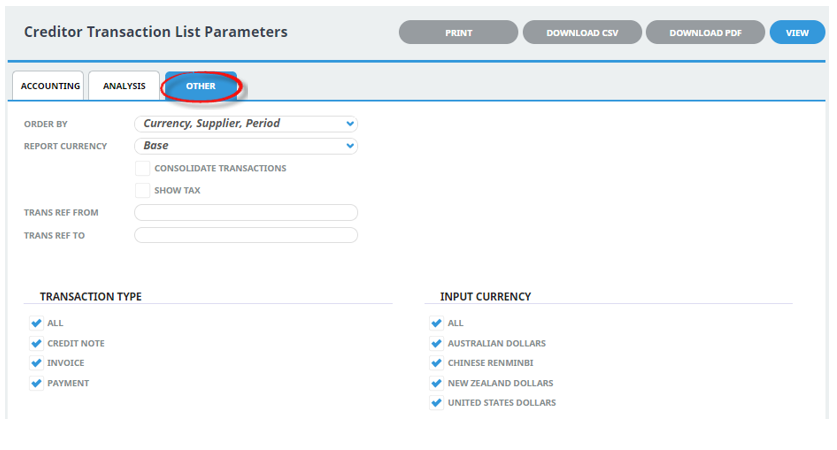Viewport: 837px width, 450px height.
Task: Toggle the AUSTRALIAN DOLLARS checkbox
Action: pos(437,343)
